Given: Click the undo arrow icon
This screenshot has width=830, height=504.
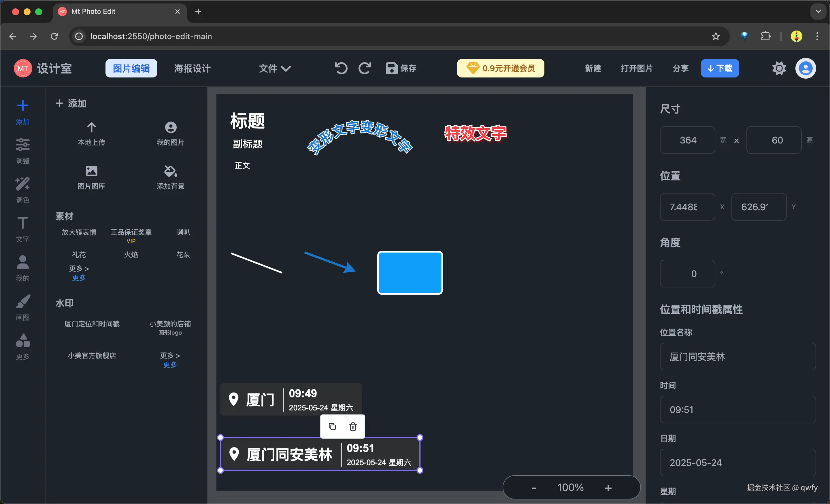Looking at the screenshot, I should click(x=341, y=68).
